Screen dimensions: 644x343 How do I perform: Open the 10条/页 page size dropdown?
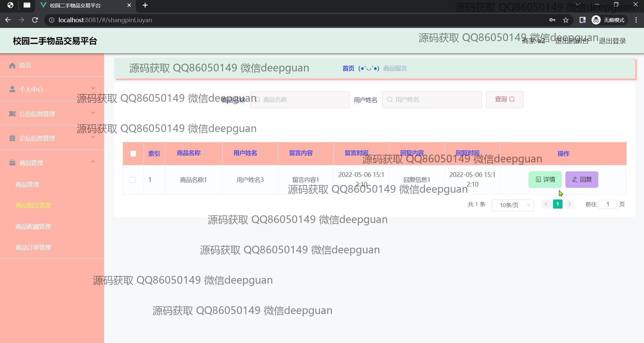[x=513, y=205]
